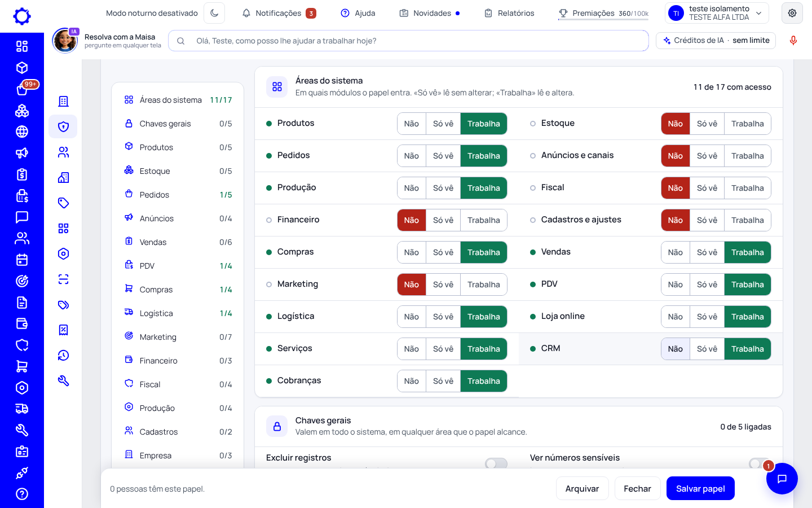Click the ID badge icon in the blue sidebar
This screenshot has height=508, width=812.
click(22, 452)
